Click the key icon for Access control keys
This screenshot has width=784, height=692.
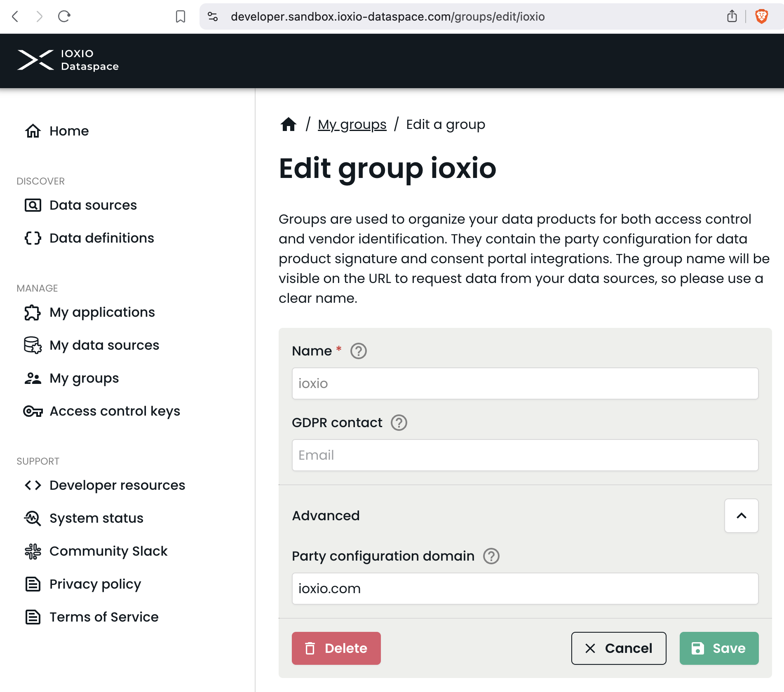[33, 411]
